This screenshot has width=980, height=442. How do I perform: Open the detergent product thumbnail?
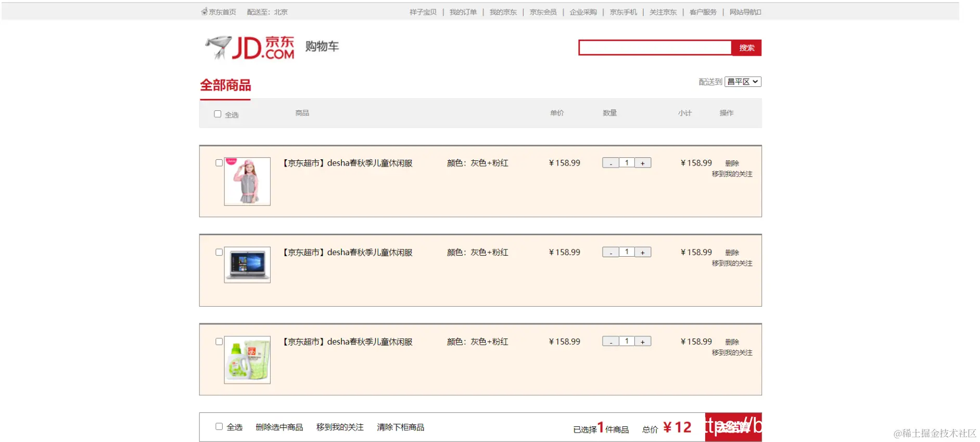247,360
